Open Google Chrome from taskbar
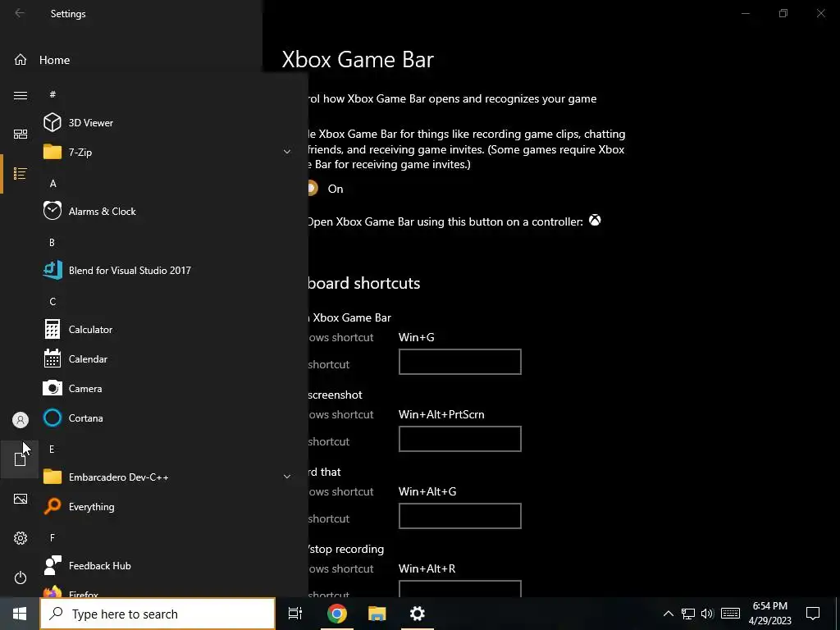The width and height of the screenshot is (840, 630). (337, 614)
